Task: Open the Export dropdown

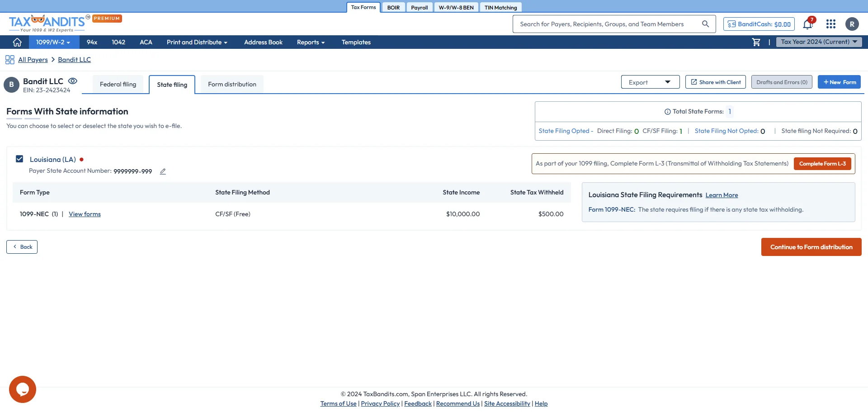Action: coord(650,82)
